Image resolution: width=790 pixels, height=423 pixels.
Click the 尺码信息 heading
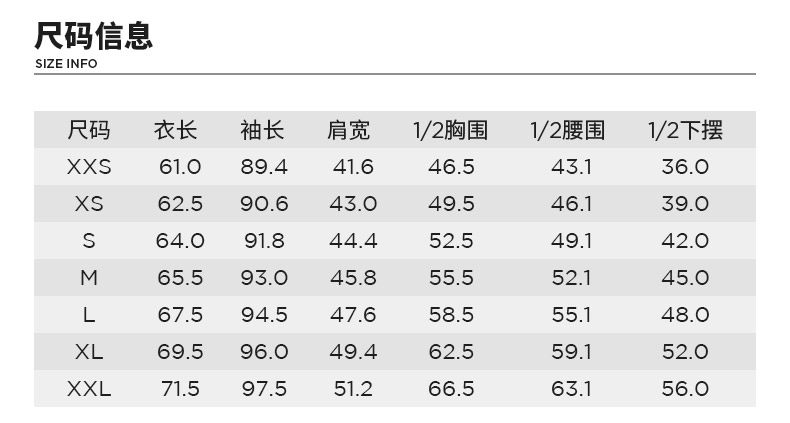(94, 36)
